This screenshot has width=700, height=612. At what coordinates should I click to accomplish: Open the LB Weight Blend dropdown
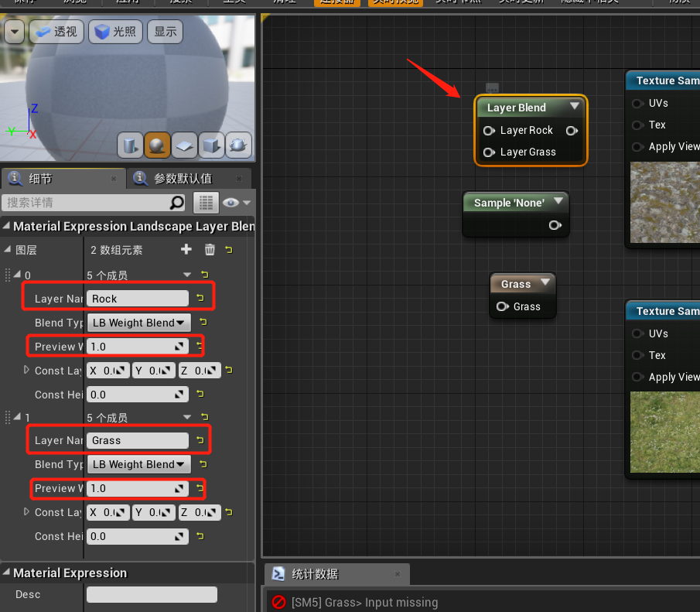coord(139,323)
